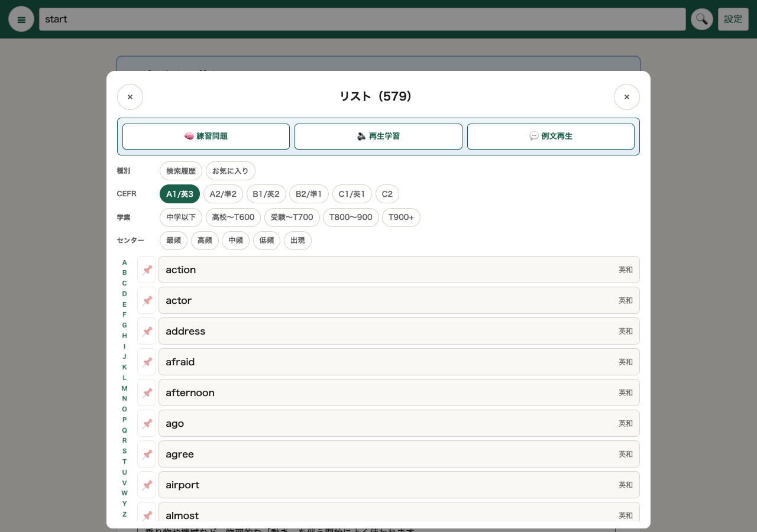Select the T900+ filter chip
Image resolution: width=757 pixels, height=532 pixels.
pyautogui.click(x=401, y=218)
